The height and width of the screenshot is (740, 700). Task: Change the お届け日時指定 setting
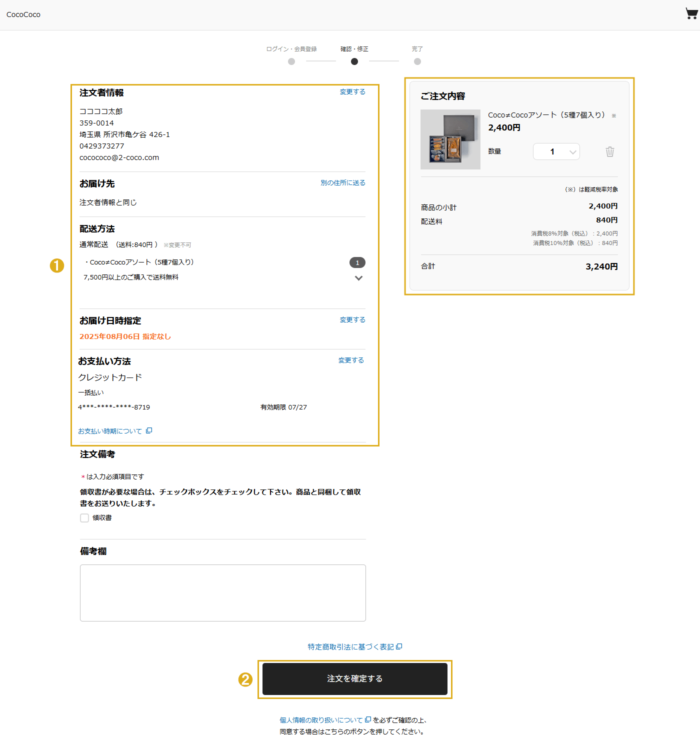tap(352, 320)
